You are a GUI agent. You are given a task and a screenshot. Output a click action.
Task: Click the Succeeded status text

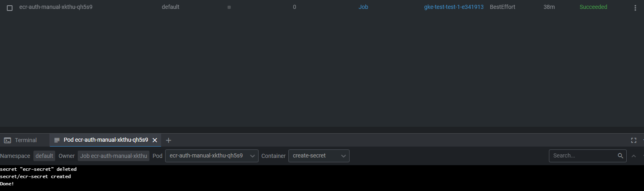pyautogui.click(x=593, y=7)
